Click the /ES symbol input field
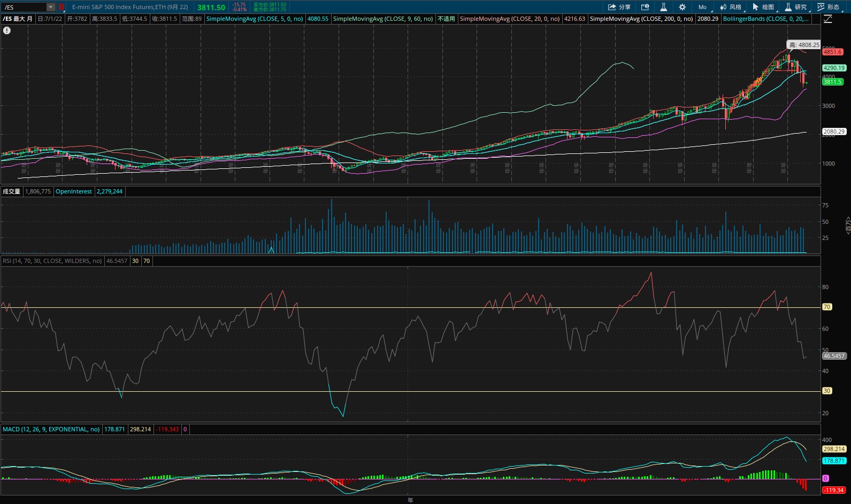This screenshot has height=504, width=851. [x=24, y=7]
